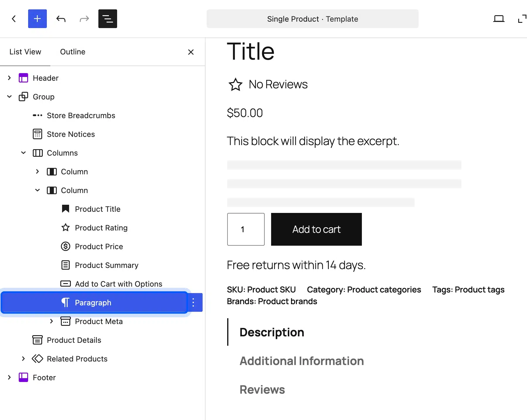Close the List View panel
Image resolution: width=527 pixels, height=420 pixels.
[191, 52]
